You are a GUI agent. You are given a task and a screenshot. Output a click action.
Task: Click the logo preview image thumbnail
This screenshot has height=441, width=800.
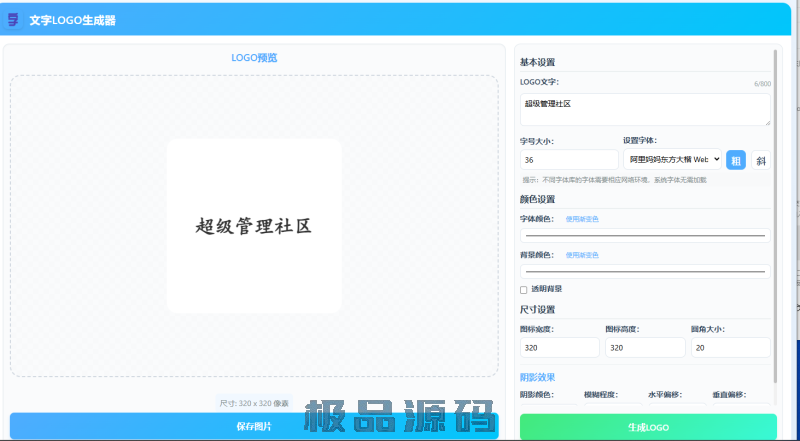coord(254,226)
